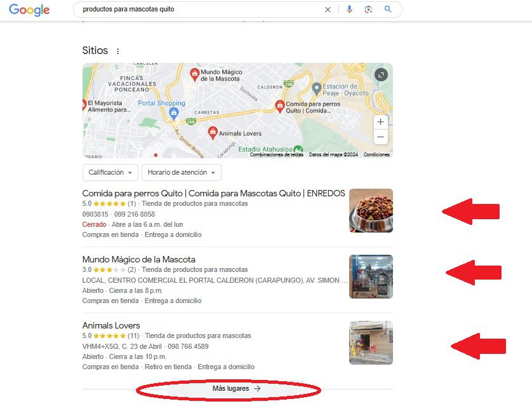The width and height of the screenshot is (532, 406).
Task: View the dog food bowl thumbnail
Action: 371,210
